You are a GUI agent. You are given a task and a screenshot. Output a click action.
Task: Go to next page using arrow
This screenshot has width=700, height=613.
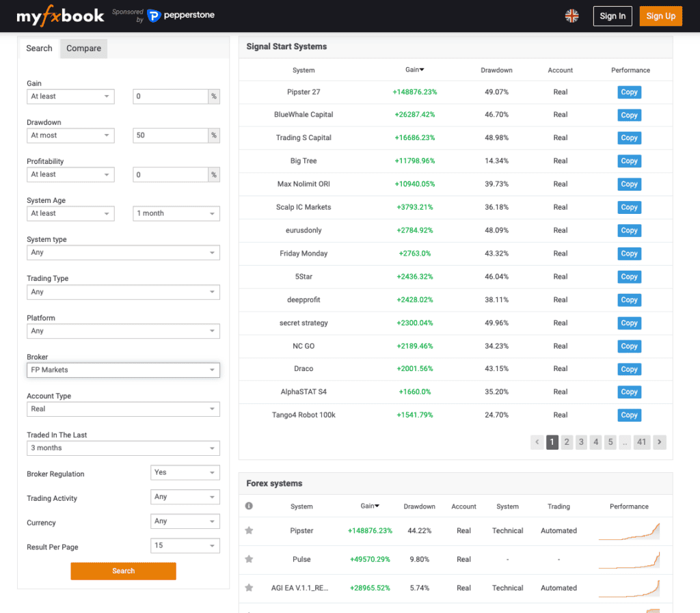[x=659, y=442]
